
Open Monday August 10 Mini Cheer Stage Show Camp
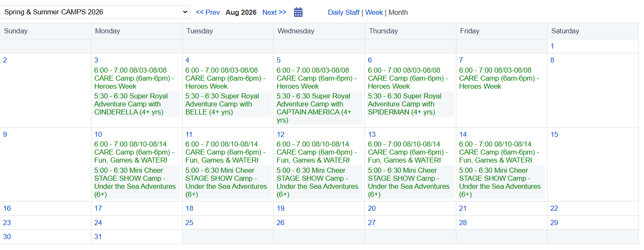[x=135, y=182]
